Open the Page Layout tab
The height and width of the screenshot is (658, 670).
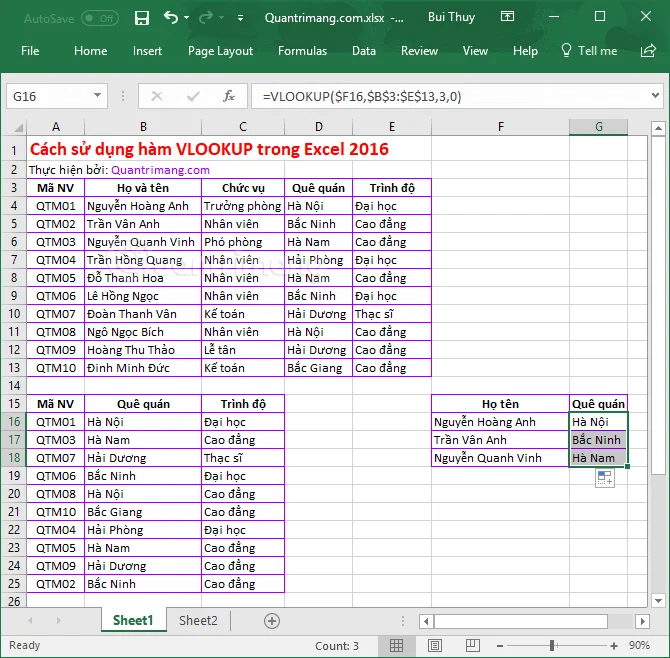[220, 51]
